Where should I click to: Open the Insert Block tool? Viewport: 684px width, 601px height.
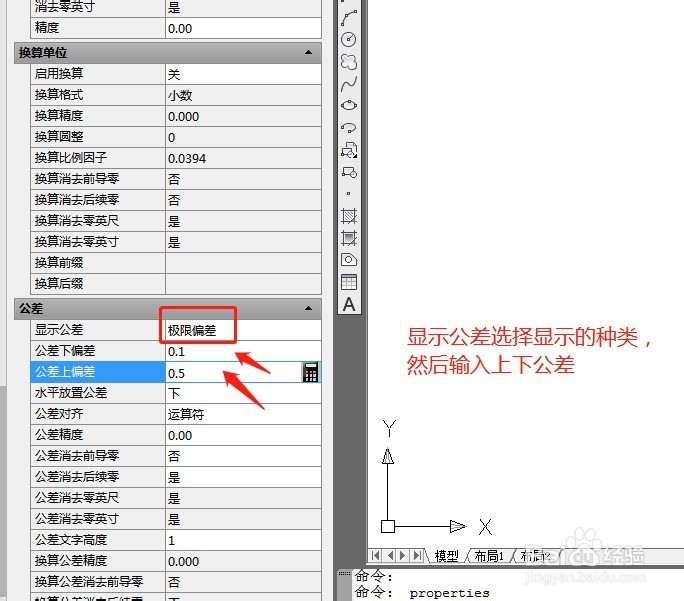click(x=349, y=150)
